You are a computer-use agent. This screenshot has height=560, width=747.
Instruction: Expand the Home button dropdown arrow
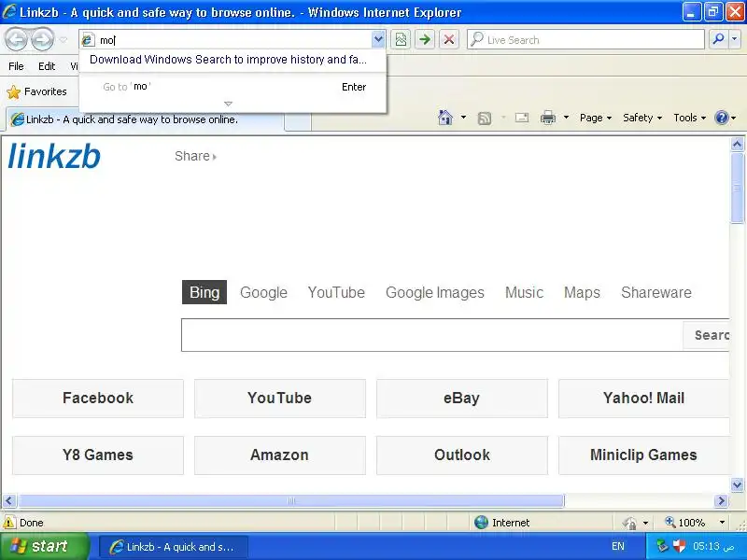(x=463, y=118)
